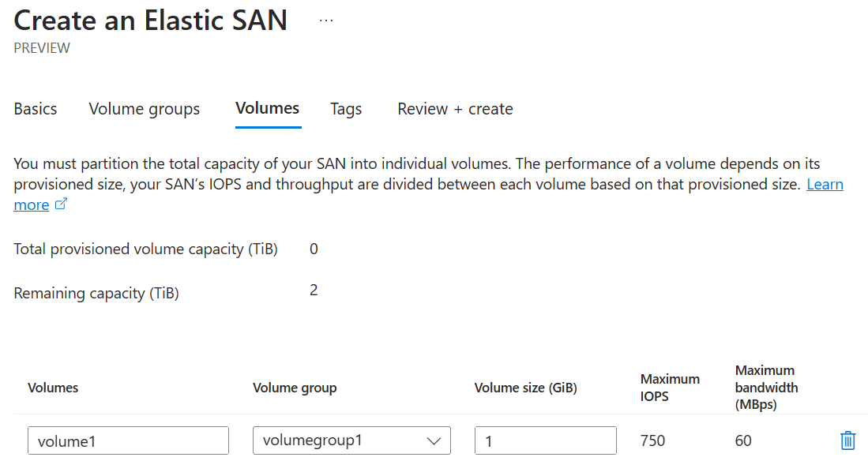Follow the Learn more link
The image size is (868, 461).
(825, 184)
